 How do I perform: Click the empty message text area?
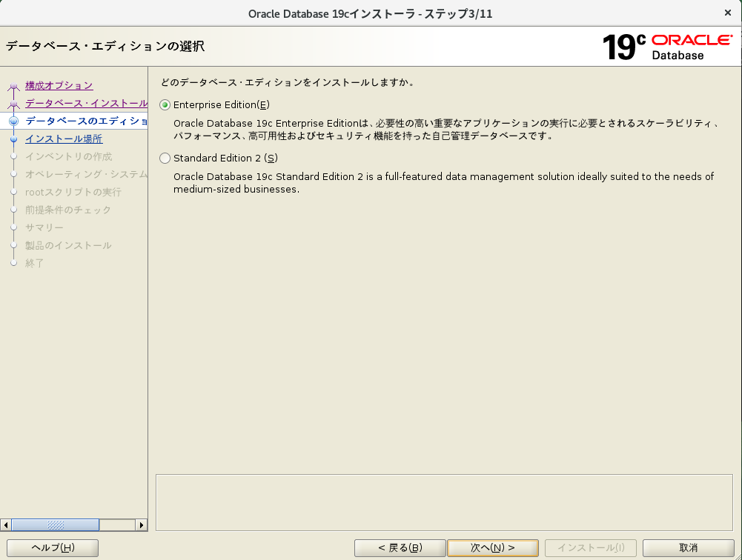point(443,502)
